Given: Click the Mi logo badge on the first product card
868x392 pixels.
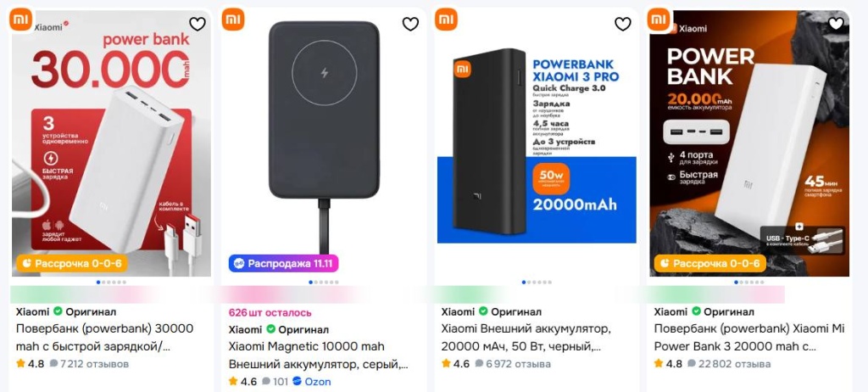Looking at the screenshot, I should coord(20,20).
